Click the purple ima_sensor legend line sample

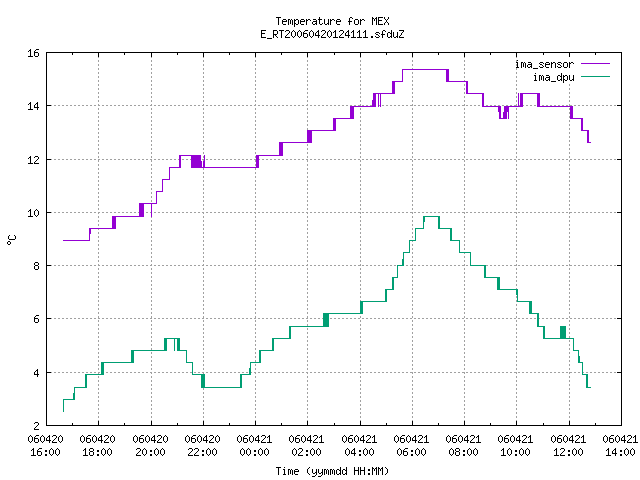[595, 64]
